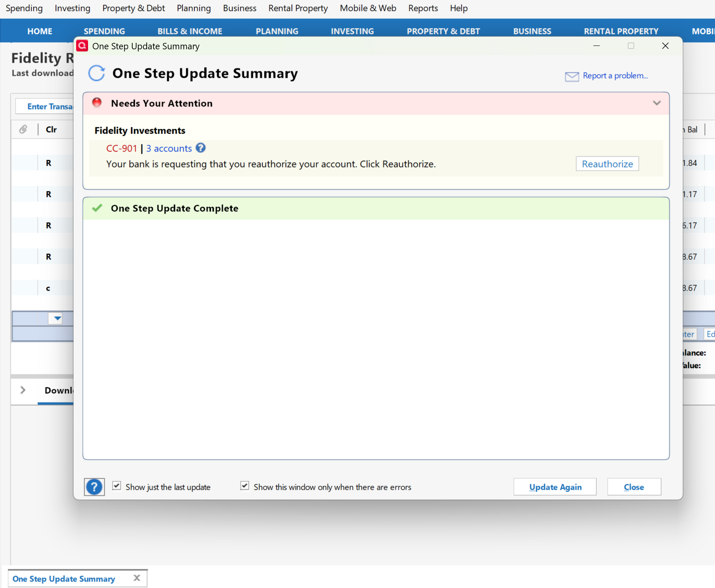The height and width of the screenshot is (588, 715).
Task: Toggle Show this window only when errors checkbox
Action: (x=245, y=486)
